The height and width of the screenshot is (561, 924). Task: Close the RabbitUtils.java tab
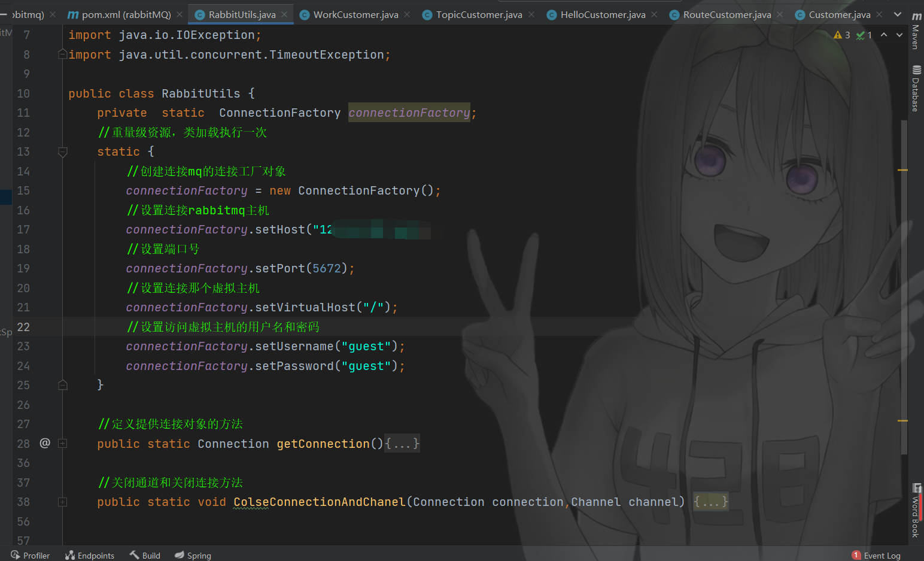click(284, 14)
